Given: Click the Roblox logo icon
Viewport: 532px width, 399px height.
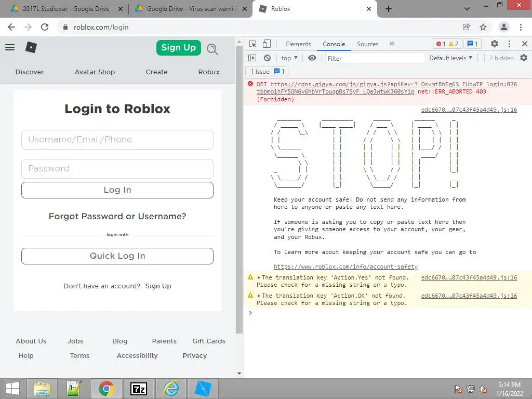Looking at the screenshot, I should (x=31, y=47).
